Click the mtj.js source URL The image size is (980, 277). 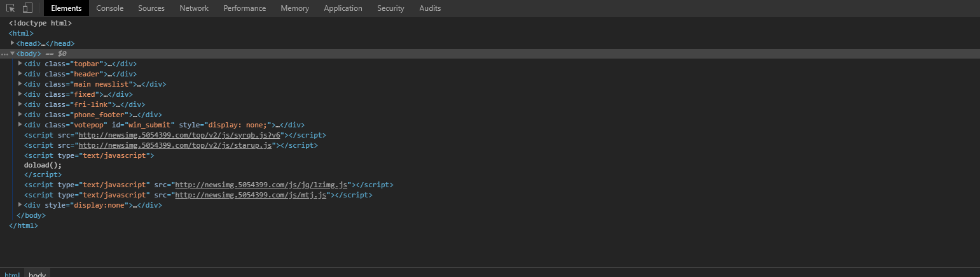click(x=251, y=195)
